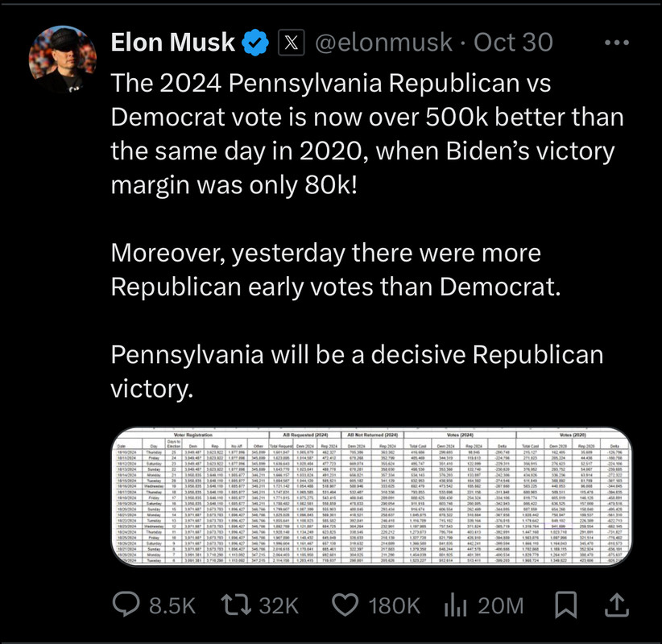The height and width of the screenshot is (644, 662).
Task: Open view analytics bar chart icon
Action: click(x=455, y=605)
